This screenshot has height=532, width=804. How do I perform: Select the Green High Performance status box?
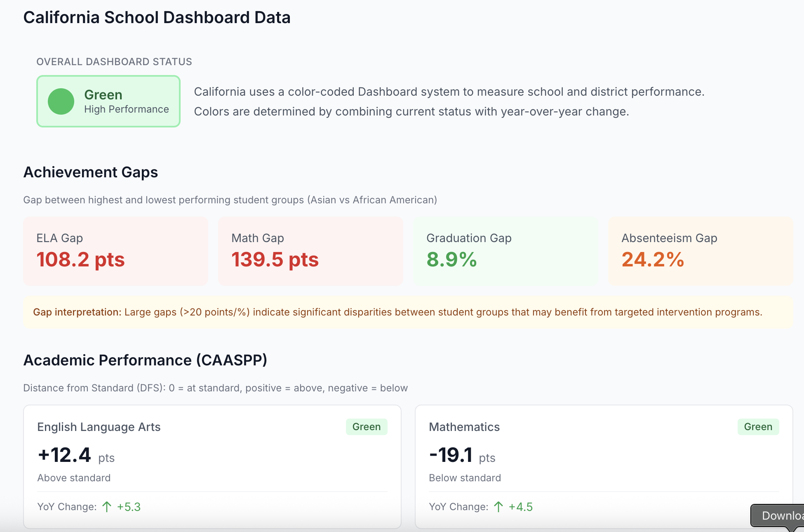(x=108, y=101)
